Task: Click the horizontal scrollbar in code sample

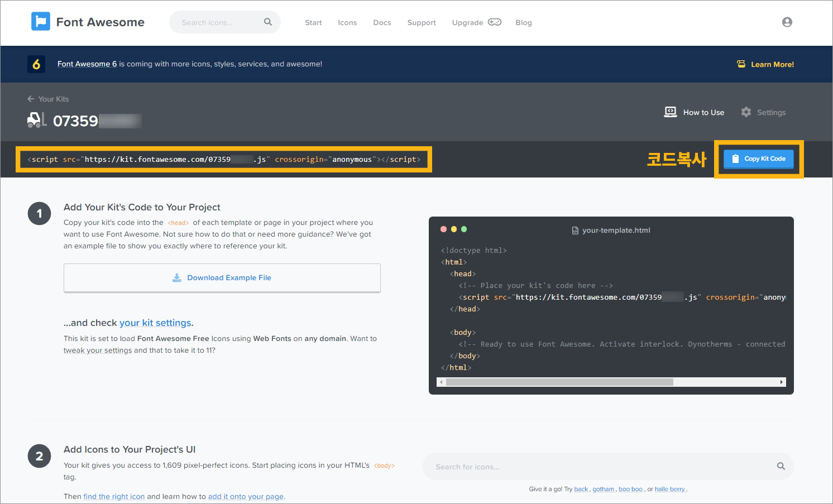Action: click(x=559, y=382)
